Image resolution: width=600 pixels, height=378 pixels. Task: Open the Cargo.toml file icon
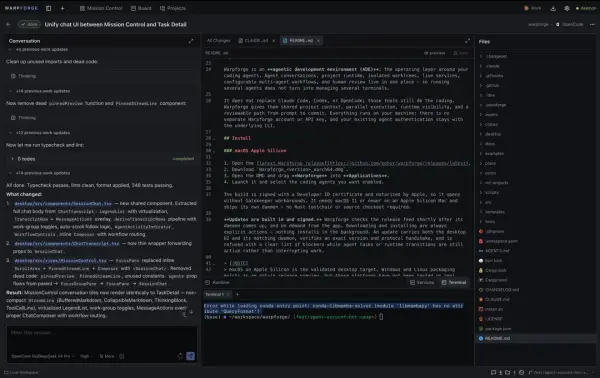pyautogui.click(x=481, y=280)
